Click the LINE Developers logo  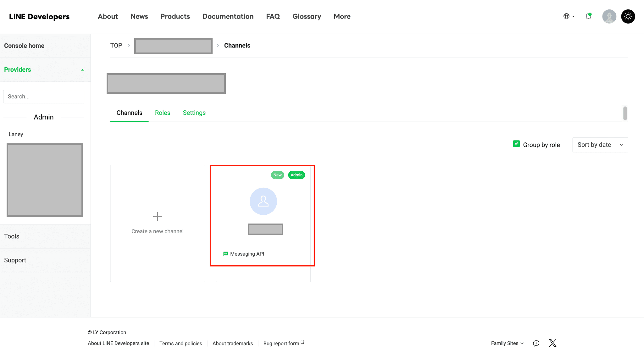point(39,17)
